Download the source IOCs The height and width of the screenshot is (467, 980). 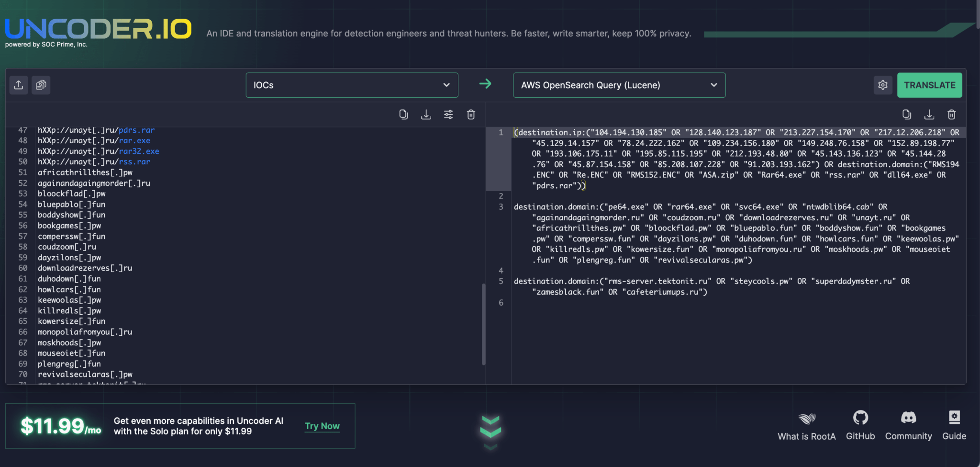click(x=426, y=114)
